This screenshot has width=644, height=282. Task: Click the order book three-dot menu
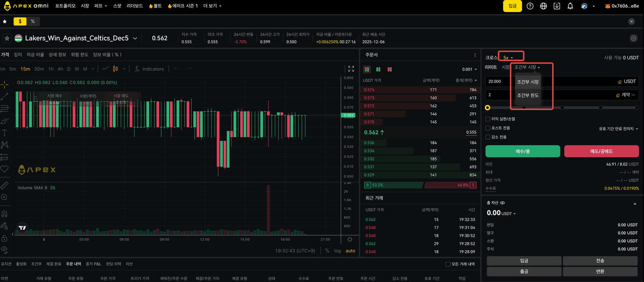(474, 55)
